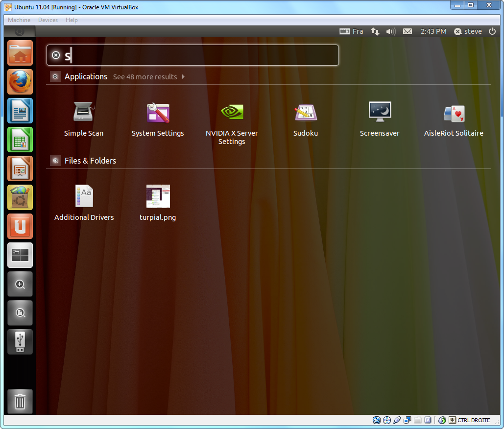Open the Files & Folders lens in launcher
Viewport: 504px width, 429px height.
[20, 313]
